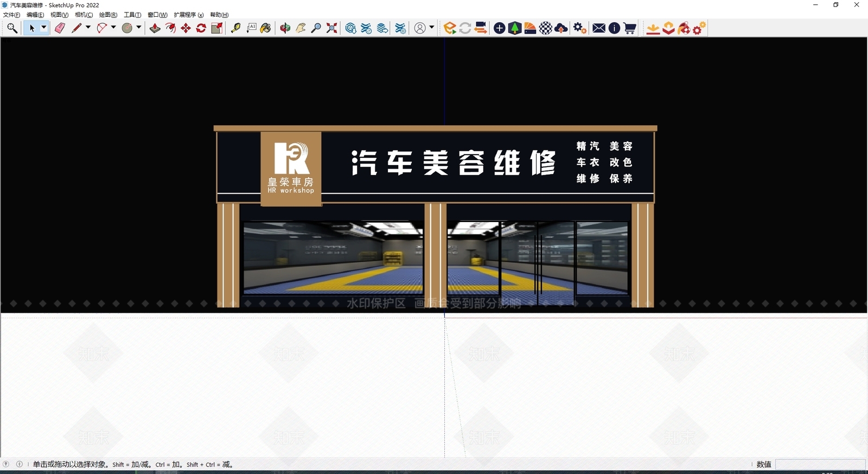The image size is (868, 474).
Task: Select the Tape Measure tool
Action: click(x=235, y=28)
